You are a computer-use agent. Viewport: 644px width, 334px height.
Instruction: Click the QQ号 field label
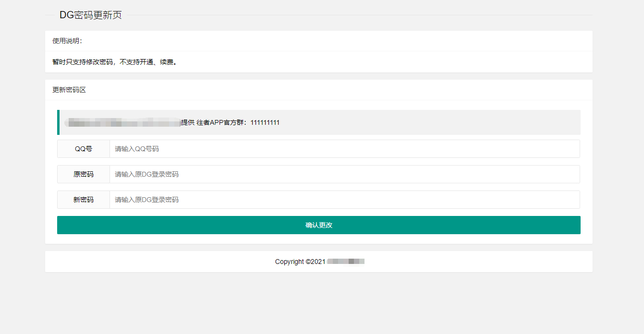tap(83, 149)
